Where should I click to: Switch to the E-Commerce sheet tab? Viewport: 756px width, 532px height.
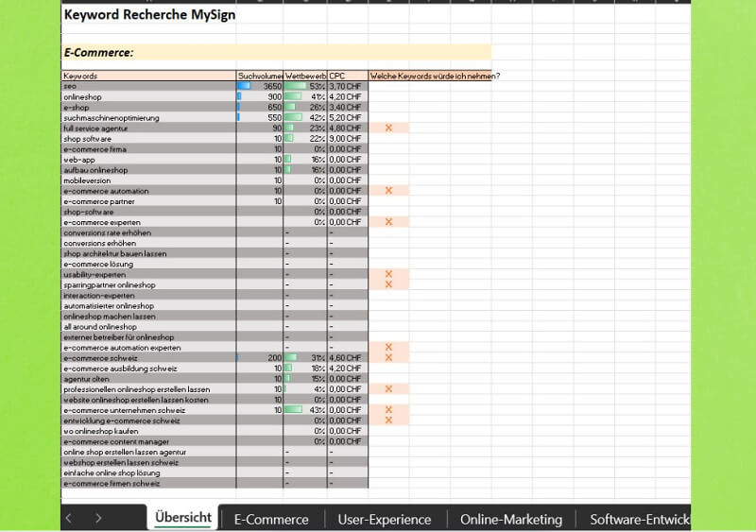click(x=271, y=519)
